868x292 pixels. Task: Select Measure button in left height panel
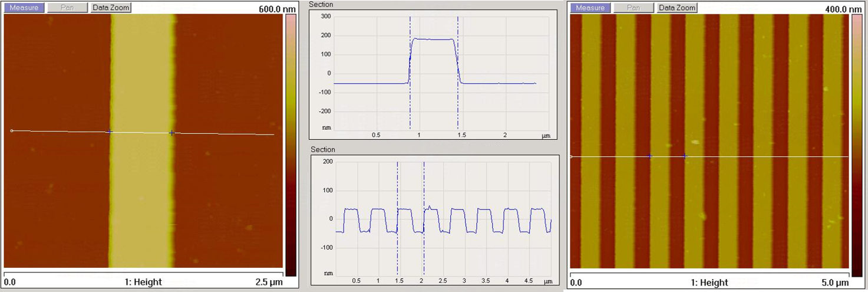(24, 8)
